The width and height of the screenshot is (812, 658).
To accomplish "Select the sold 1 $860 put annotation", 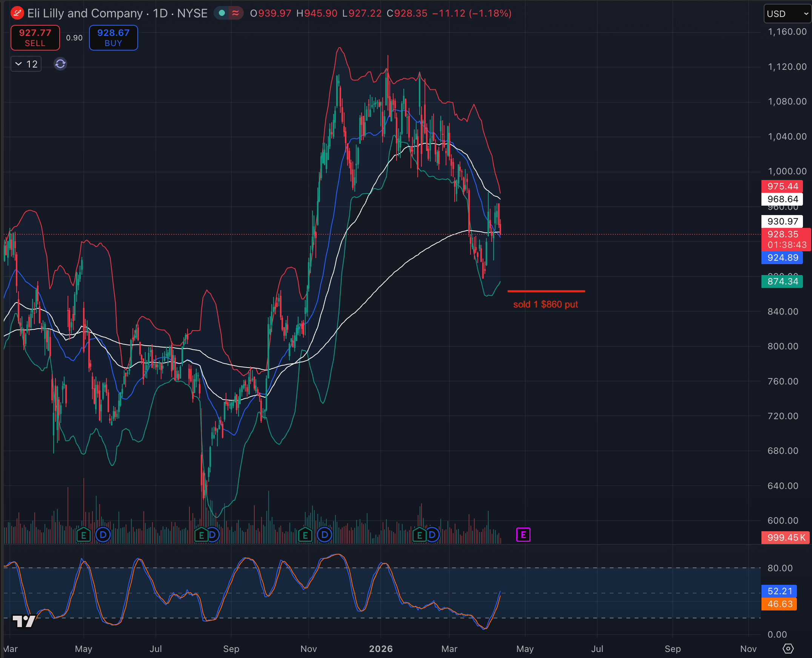I will coord(546,304).
